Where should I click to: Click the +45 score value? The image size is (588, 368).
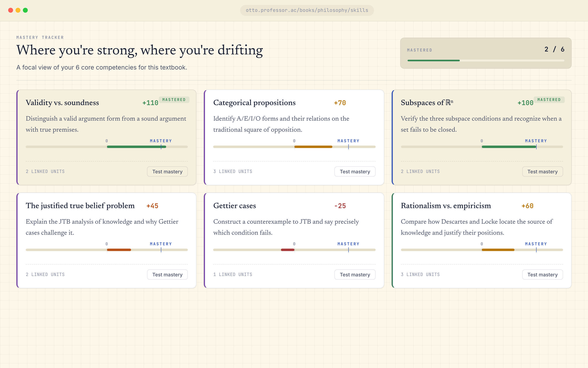pos(152,206)
